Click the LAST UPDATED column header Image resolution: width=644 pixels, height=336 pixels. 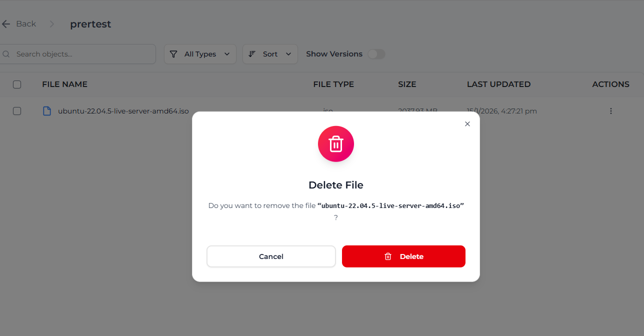click(498, 84)
